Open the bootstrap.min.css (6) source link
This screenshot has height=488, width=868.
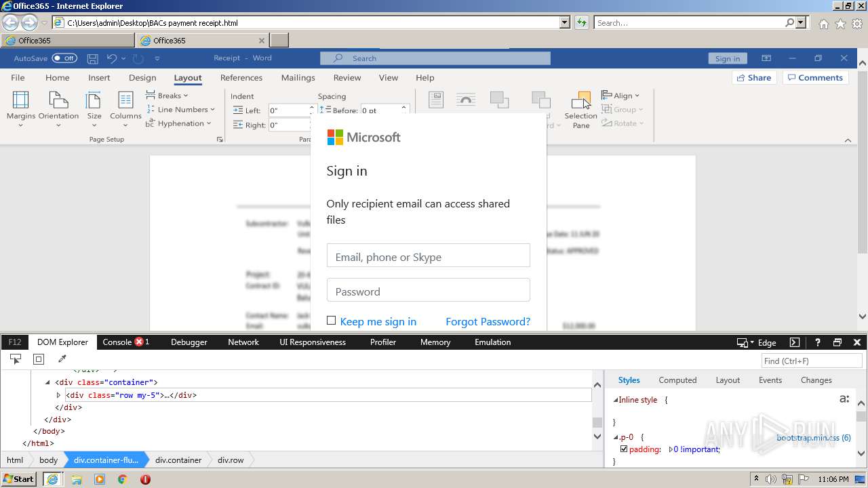pos(814,438)
